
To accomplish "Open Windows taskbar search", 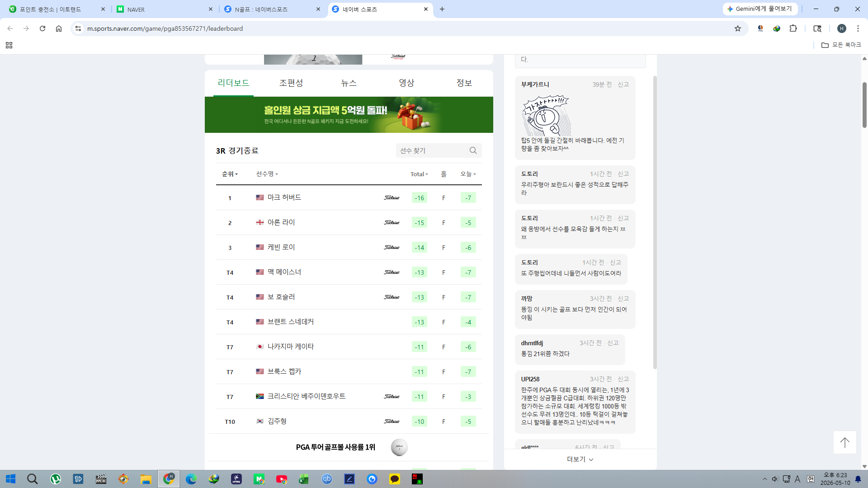I will pos(32,479).
